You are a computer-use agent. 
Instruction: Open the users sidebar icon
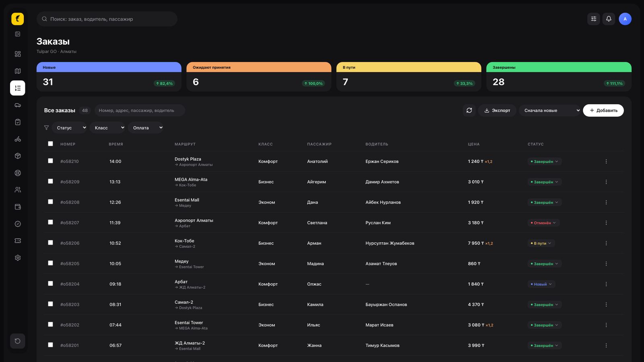[x=18, y=190]
